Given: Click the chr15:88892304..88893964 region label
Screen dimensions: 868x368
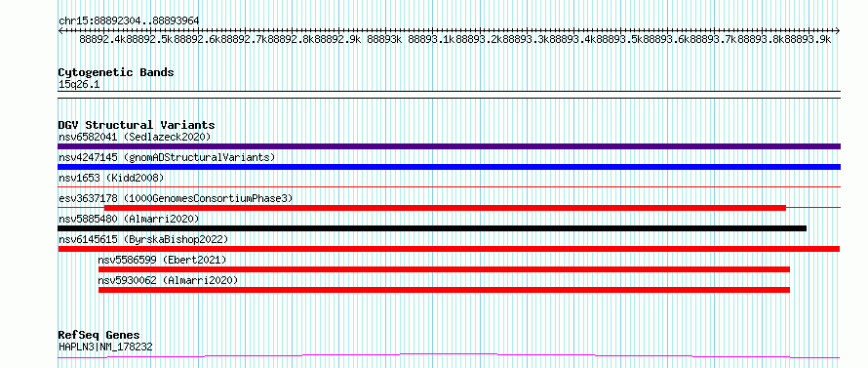Looking at the screenshot, I should (129, 20).
